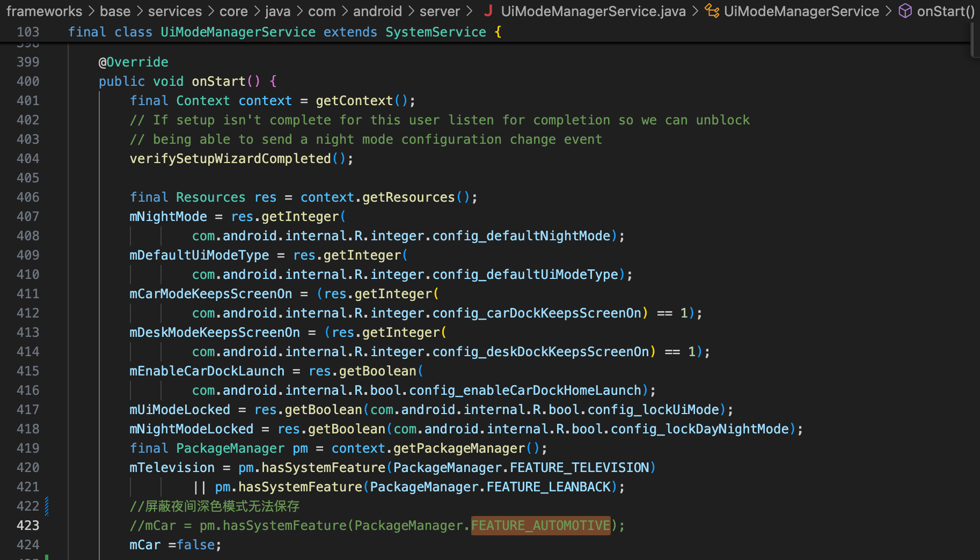Click sticky scroll line 103 class declaration
The image size is (980, 560).
(284, 32)
